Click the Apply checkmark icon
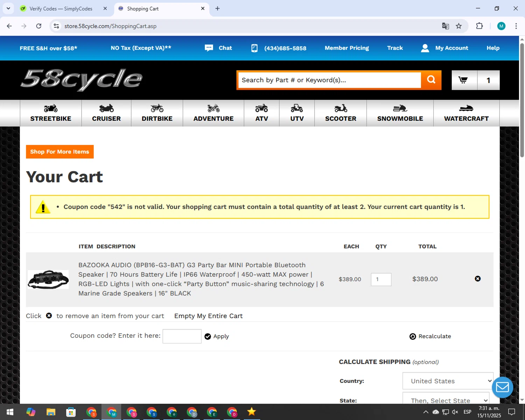 (x=208, y=336)
